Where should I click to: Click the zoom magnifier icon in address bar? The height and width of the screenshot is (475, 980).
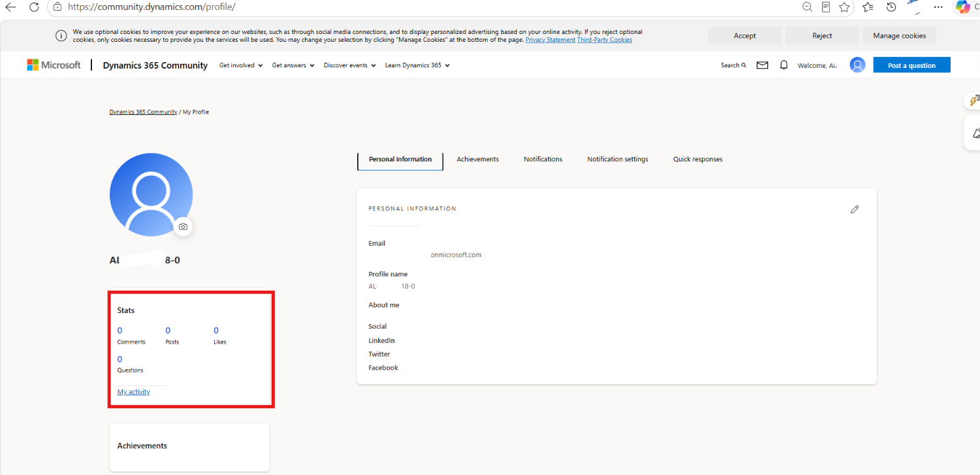pos(808,7)
